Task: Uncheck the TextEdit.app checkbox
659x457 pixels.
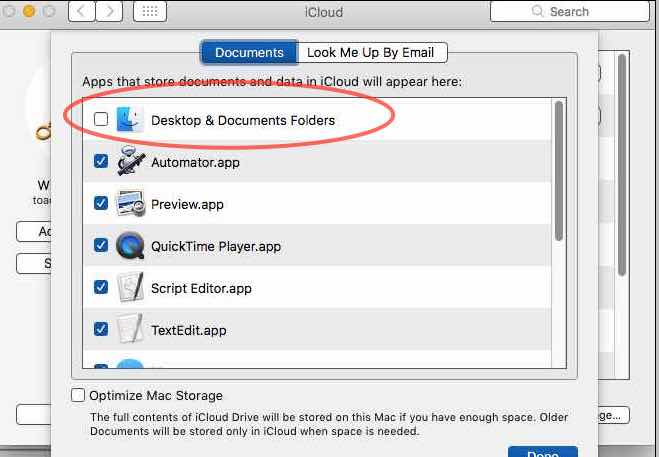Action: click(101, 329)
